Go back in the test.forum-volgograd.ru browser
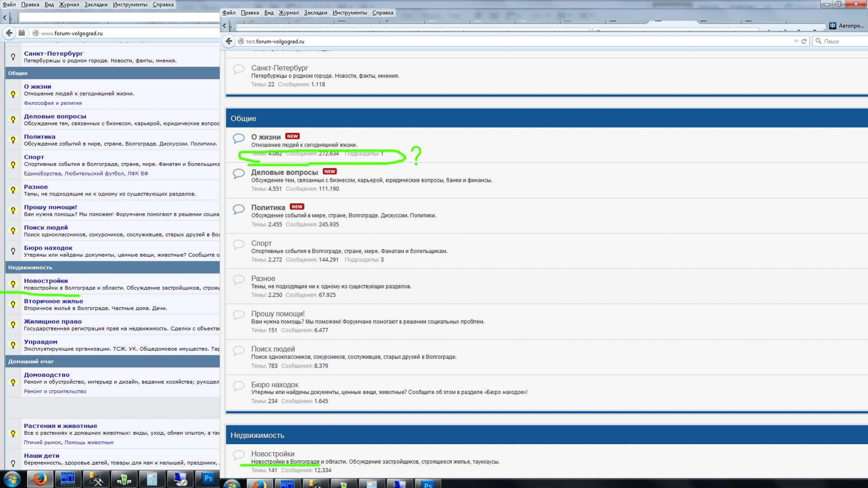 229,41
